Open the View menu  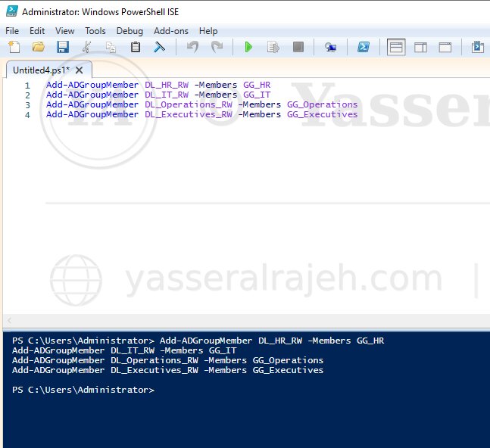(64, 31)
